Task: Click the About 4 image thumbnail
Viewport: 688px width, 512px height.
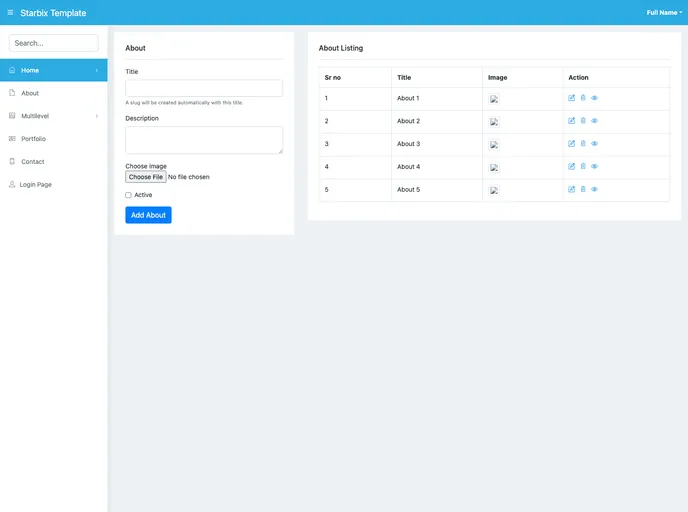Action: click(494, 167)
